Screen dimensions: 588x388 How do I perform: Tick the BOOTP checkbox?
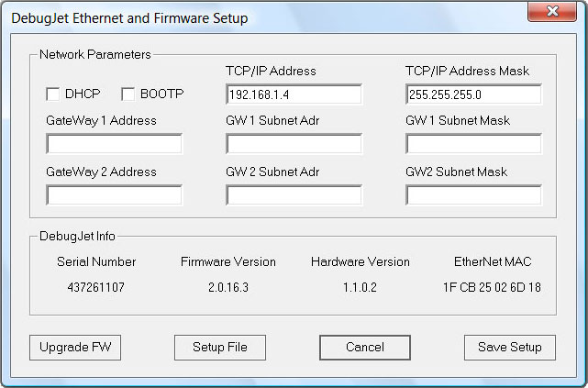[x=128, y=94]
